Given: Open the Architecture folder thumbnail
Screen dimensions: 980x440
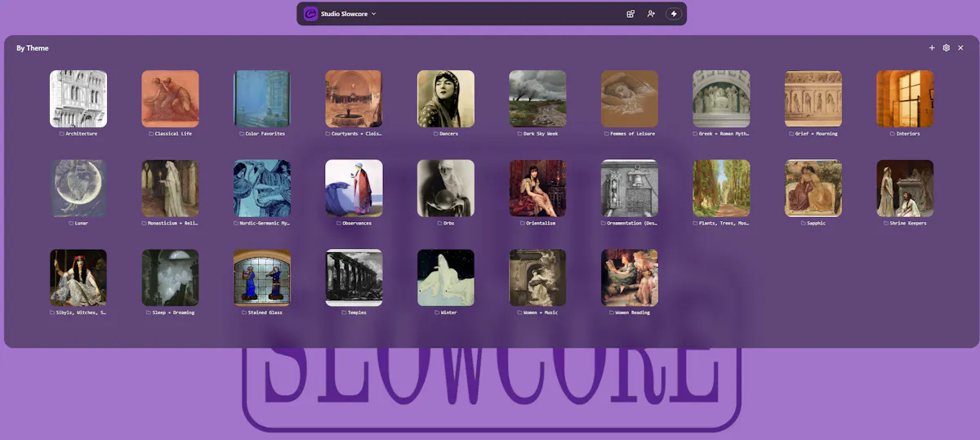Looking at the screenshot, I should coord(78,98).
